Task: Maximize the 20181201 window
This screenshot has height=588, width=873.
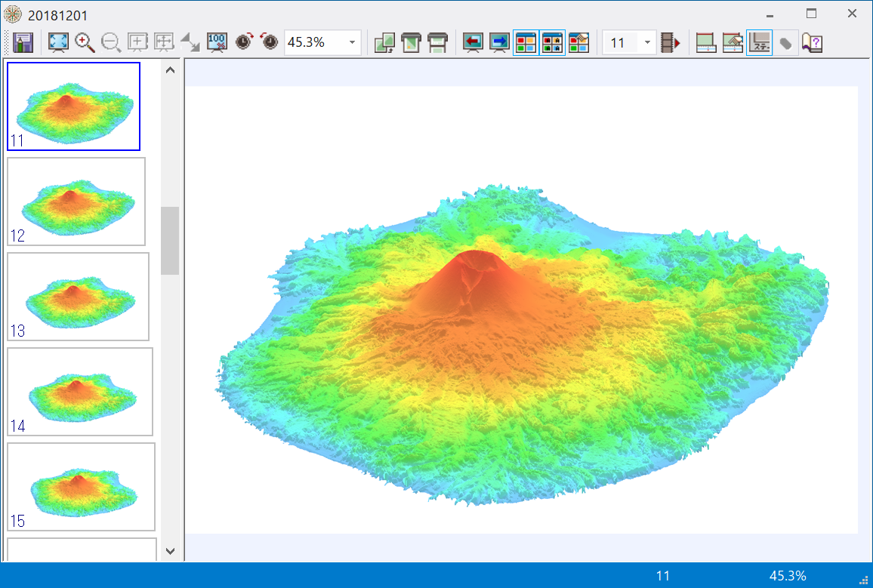Action: coord(811,14)
